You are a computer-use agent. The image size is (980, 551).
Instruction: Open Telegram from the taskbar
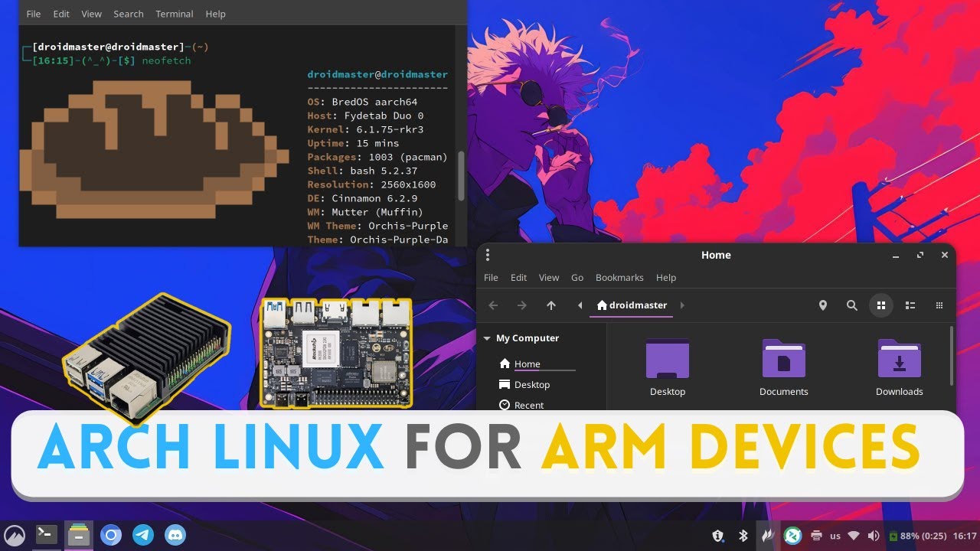point(142,535)
